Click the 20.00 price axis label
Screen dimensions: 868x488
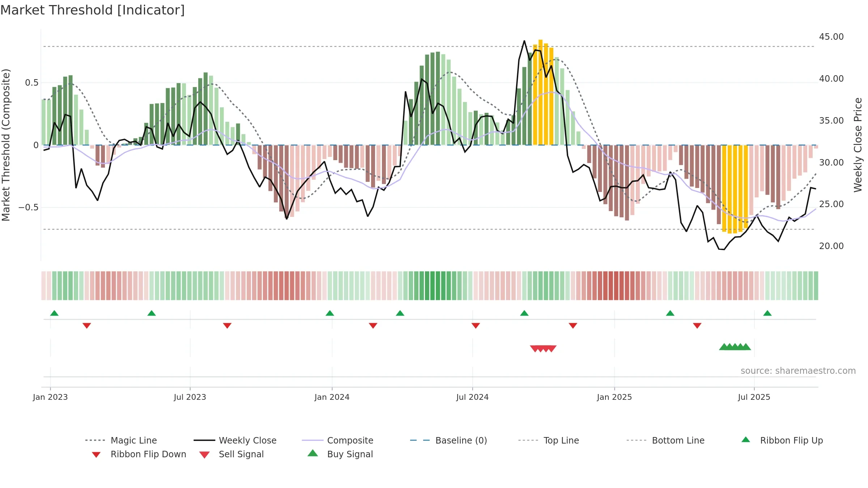tap(831, 246)
